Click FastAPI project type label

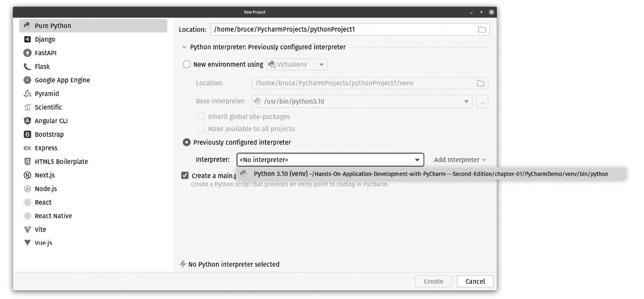46,53
